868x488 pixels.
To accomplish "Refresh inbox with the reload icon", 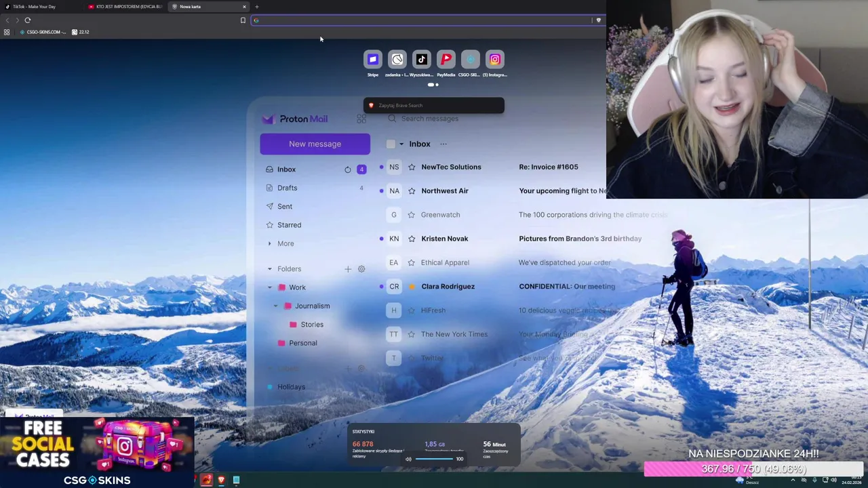I will [x=348, y=169].
